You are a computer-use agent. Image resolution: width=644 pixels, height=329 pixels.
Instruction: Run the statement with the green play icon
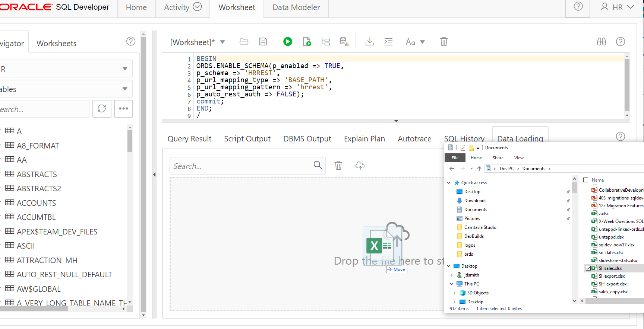(x=287, y=42)
